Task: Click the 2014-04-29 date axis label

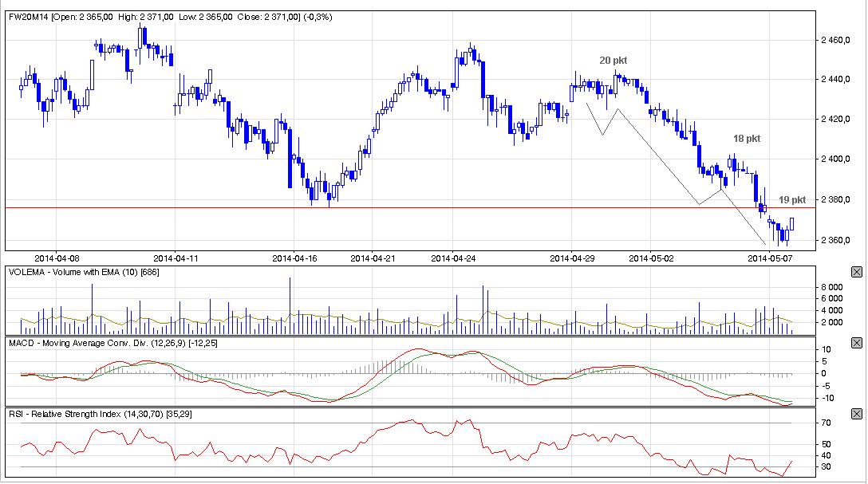Action: tap(572, 258)
